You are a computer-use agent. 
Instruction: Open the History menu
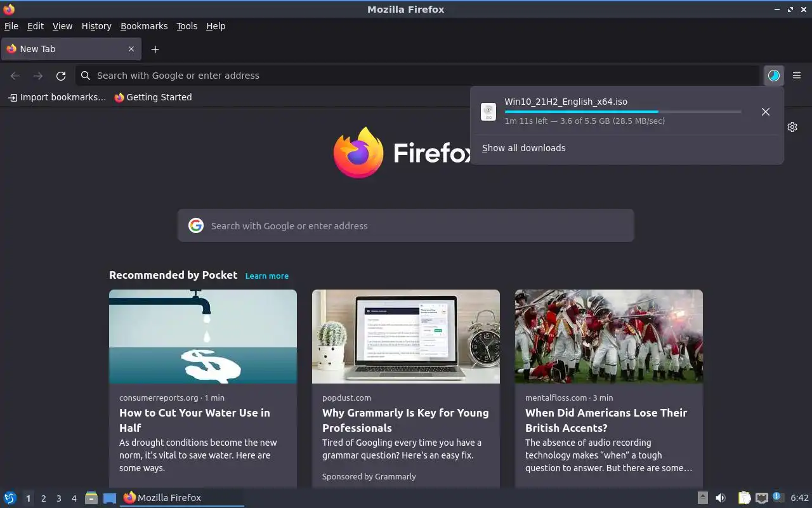pyautogui.click(x=96, y=26)
